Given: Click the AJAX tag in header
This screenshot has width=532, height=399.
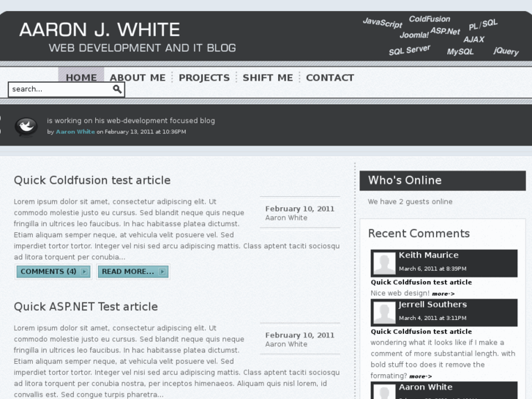Looking at the screenshot, I should tap(473, 40).
